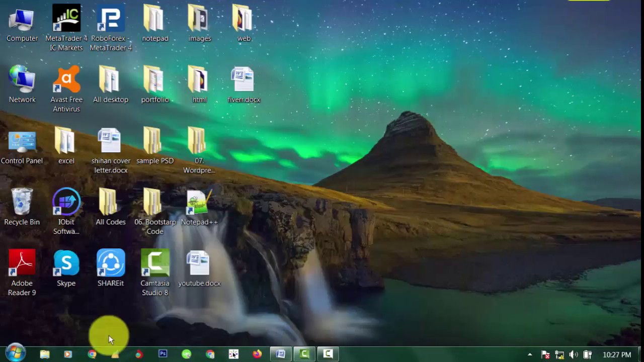Select the Skype desktop shortcut
Image resolution: width=644 pixels, height=362 pixels.
point(66,268)
